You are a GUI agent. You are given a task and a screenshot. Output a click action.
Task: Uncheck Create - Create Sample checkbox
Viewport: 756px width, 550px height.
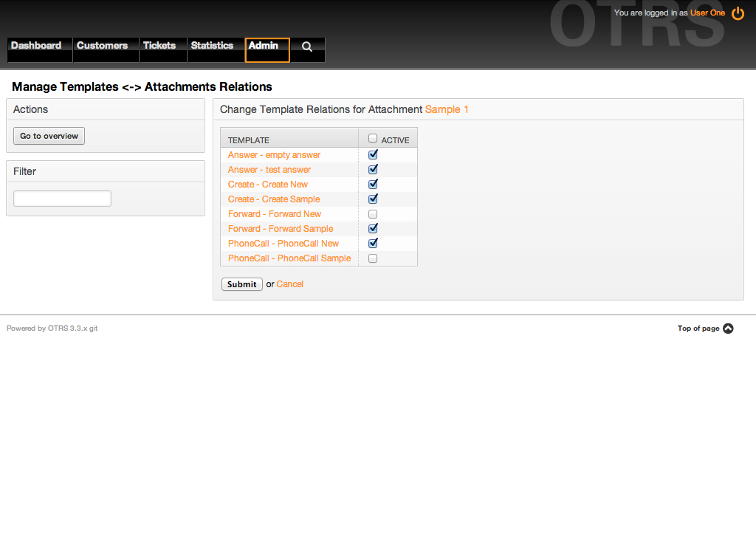point(373,199)
